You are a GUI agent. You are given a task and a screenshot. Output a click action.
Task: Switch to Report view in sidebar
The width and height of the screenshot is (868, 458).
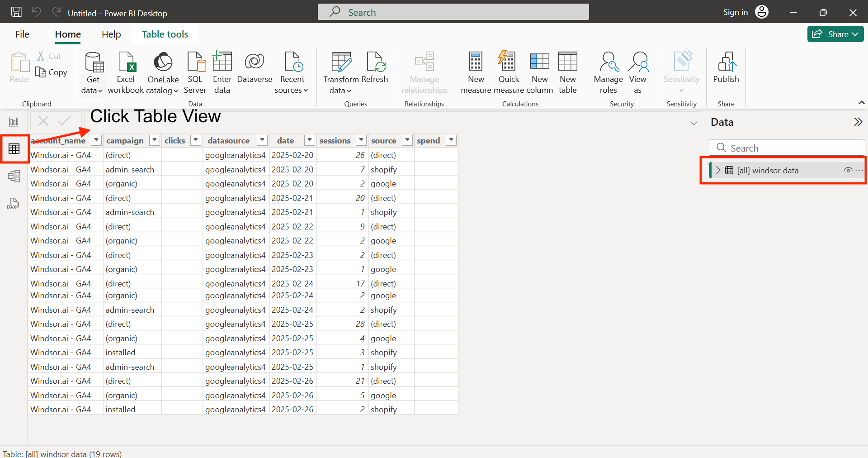(x=14, y=122)
